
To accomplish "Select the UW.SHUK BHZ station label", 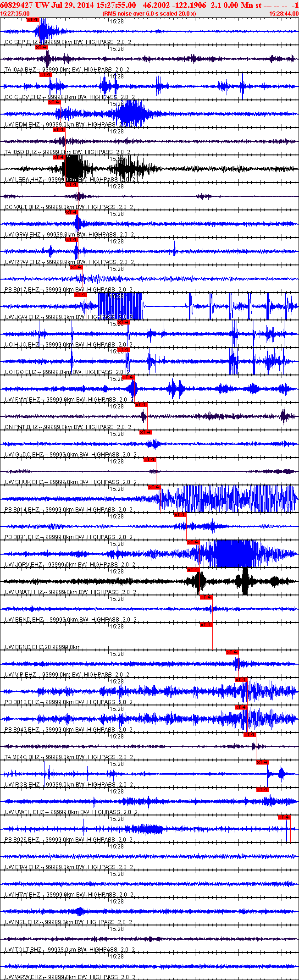I will tap(71, 482).
